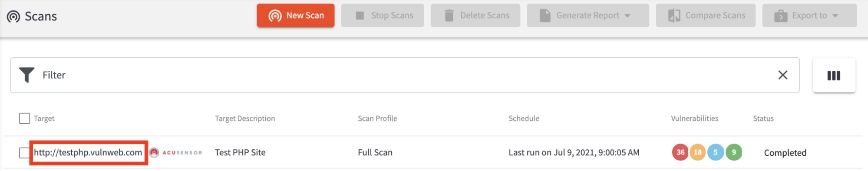Click the Compare Scans icon
The height and width of the screenshot is (171, 868).
[x=674, y=16]
